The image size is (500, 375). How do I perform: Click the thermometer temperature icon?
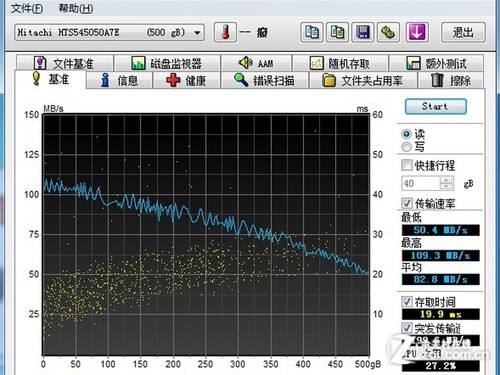pyautogui.click(x=225, y=32)
